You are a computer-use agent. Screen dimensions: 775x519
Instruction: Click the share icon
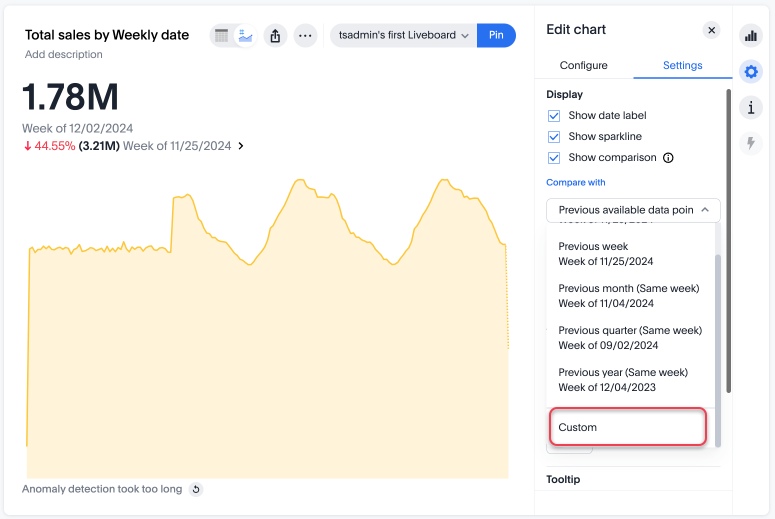(x=276, y=35)
